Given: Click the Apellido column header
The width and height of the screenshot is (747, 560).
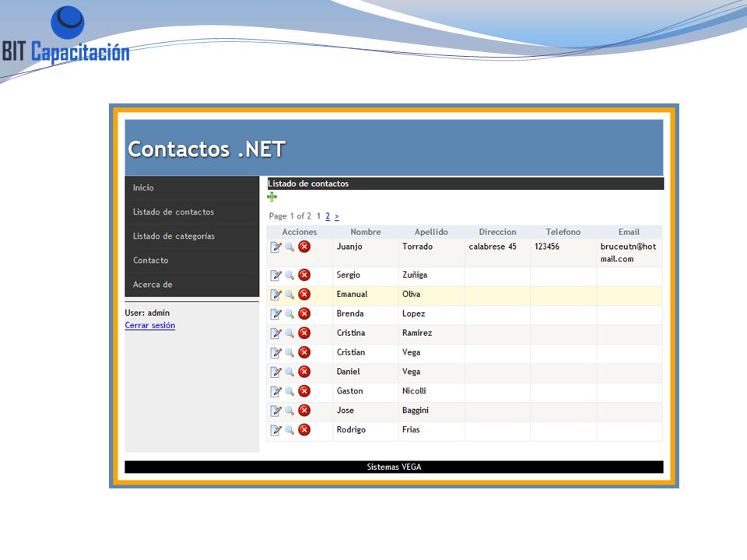Looking at the screenshot, I should (431, 232).
